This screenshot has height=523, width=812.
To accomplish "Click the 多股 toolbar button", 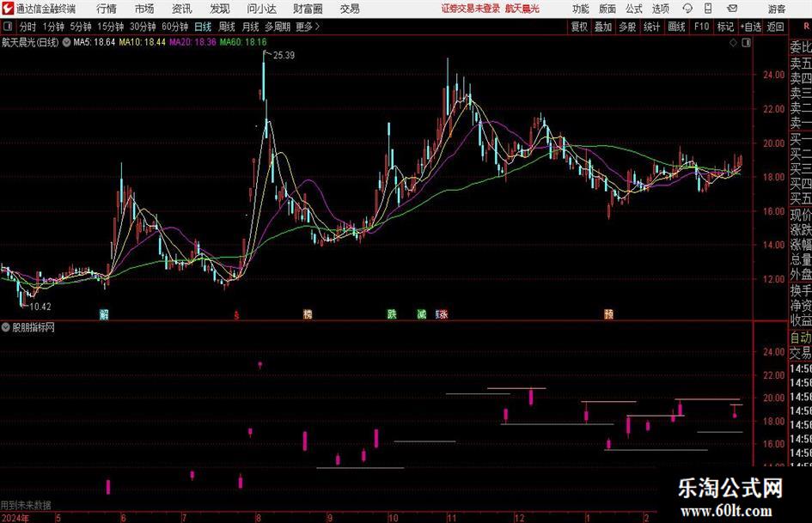I will tap(627, 27).
